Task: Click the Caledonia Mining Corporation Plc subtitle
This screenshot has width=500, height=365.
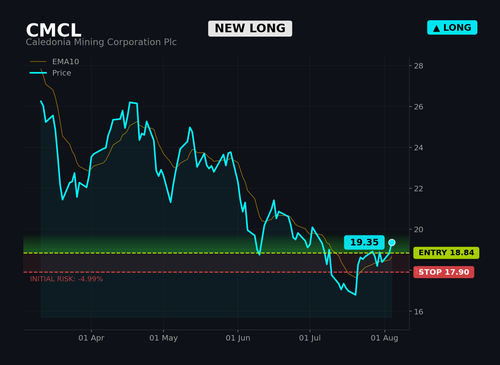Action: pos(101,42)
